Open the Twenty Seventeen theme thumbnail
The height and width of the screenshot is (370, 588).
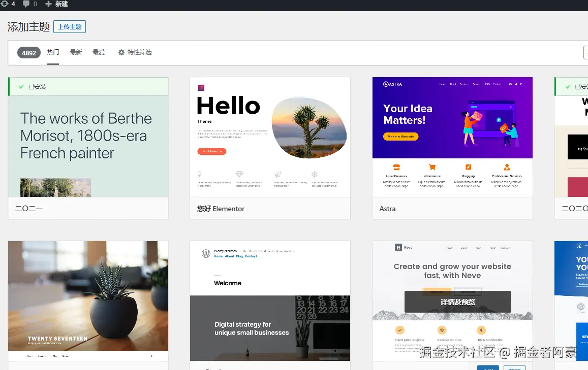click(x=88, y=301)
